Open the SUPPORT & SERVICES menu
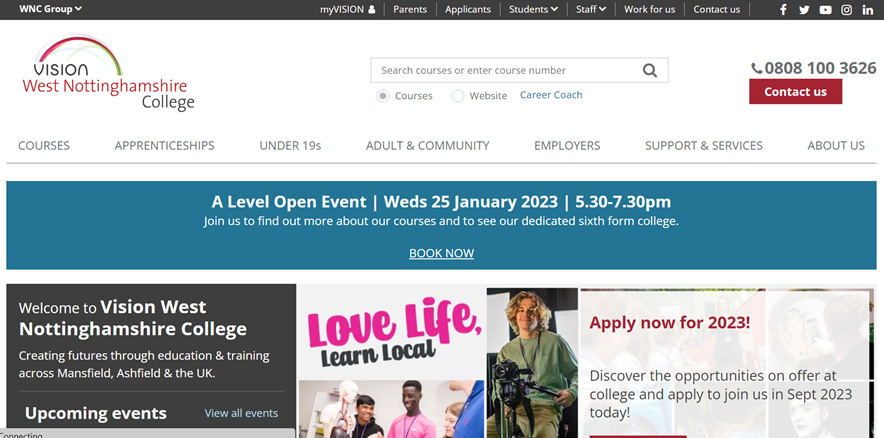Screen dimensions: 884x438 704,145
